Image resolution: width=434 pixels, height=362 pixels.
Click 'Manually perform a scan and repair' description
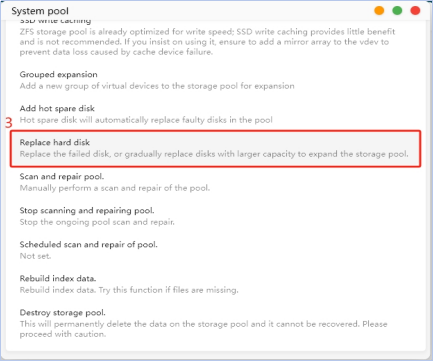point(115,188)
